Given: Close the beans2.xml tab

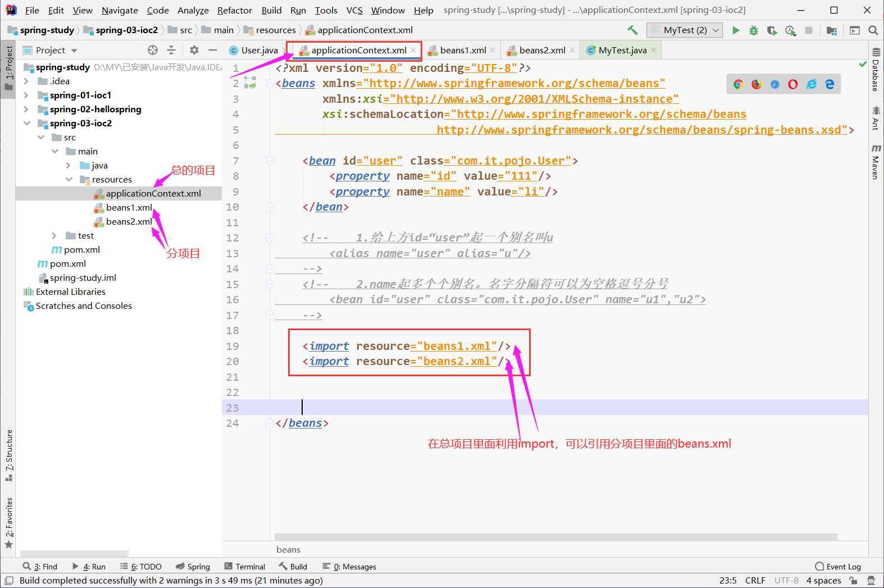Looking at the screenshot, I should pyautogui.click(x=572, y=50).
